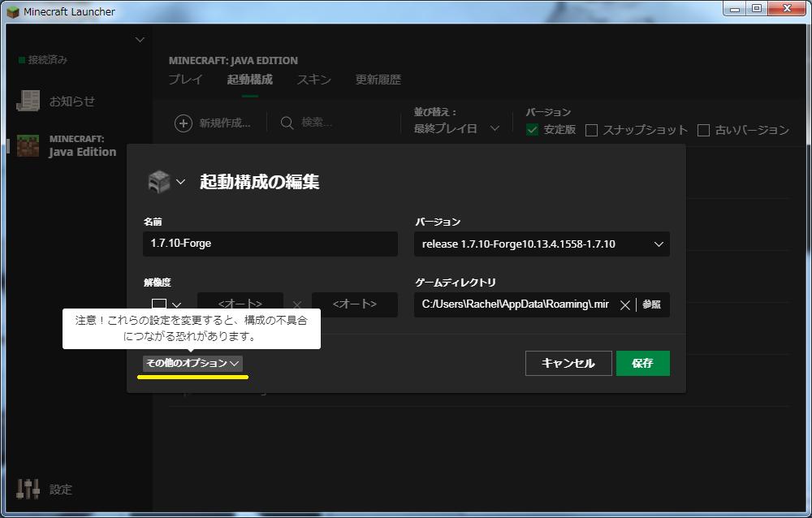The image size is (812, 518).
Task: Minimize the Minecraft Launcher window
Action: click(x=734, y=8)
